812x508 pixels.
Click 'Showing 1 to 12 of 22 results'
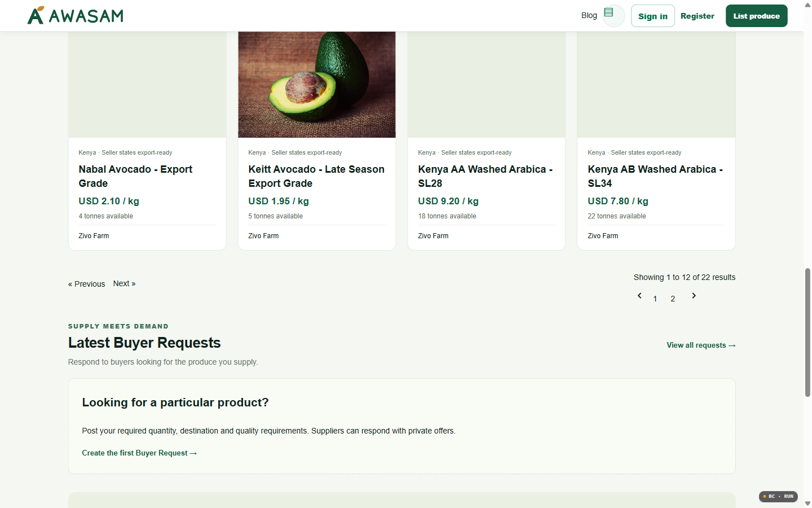pos(685,277)
